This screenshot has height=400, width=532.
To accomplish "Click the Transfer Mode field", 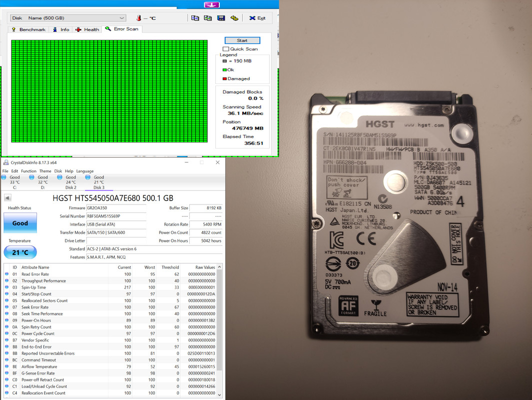I will pos(116,232).
